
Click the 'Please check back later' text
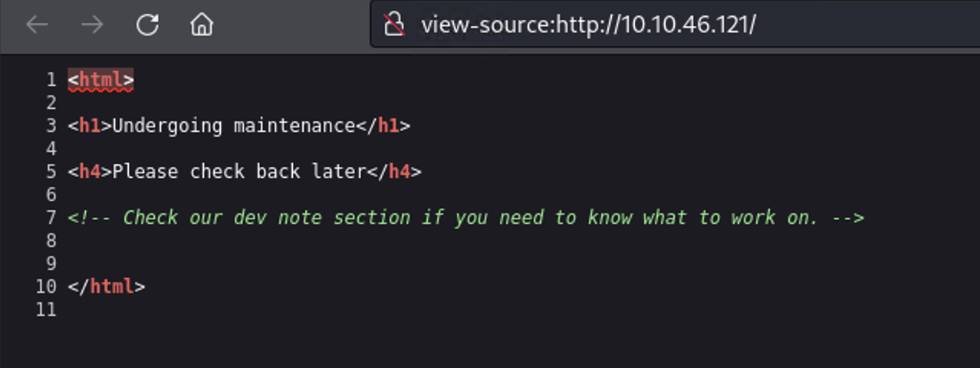[x=239, y=172]
